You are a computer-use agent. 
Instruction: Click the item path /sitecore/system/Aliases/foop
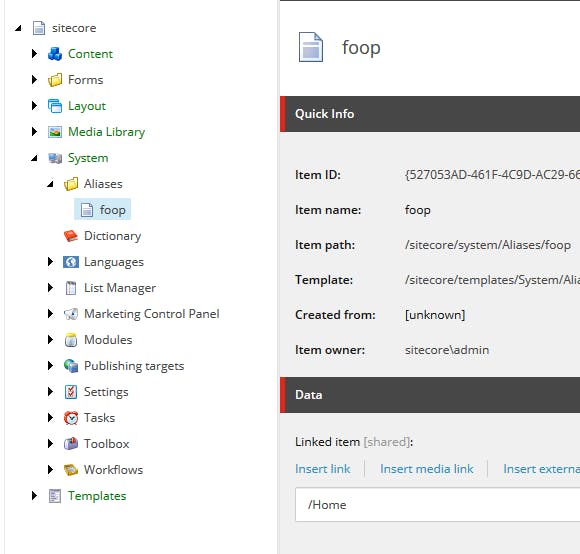coord(488,245)
